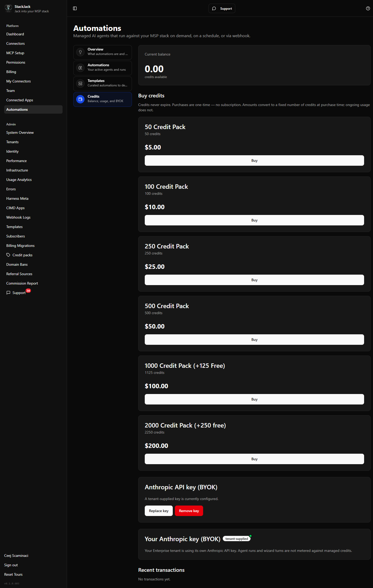
Task: Click the '1125 credits' text
Action: [x=154, y=373]
